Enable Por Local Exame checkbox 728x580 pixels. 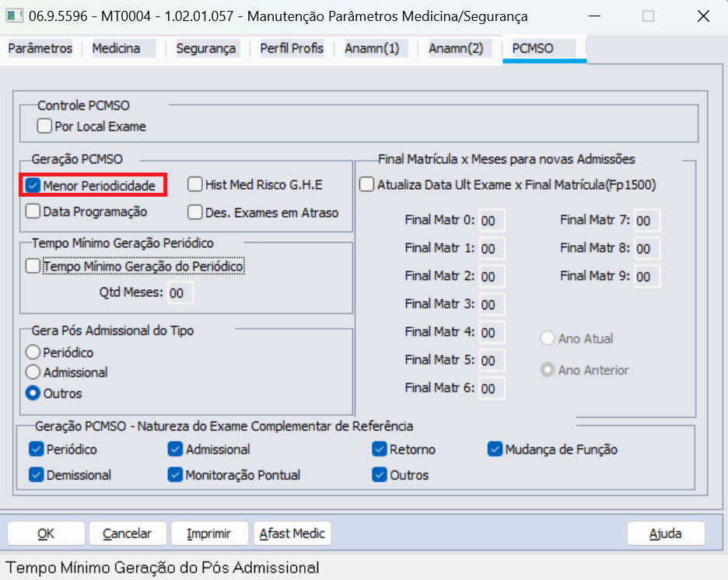pos(44,126)
